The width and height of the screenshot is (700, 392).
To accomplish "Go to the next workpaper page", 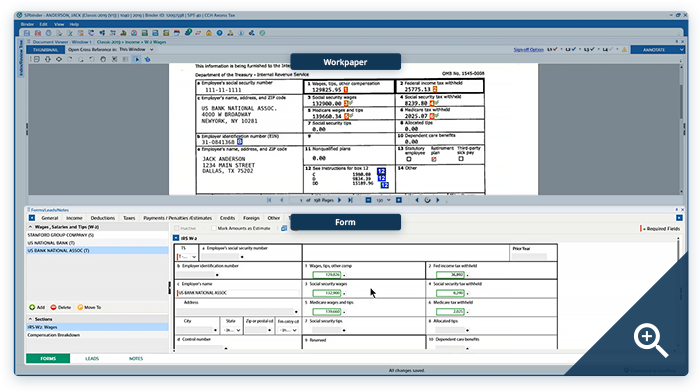I will (x=340, y=200).
